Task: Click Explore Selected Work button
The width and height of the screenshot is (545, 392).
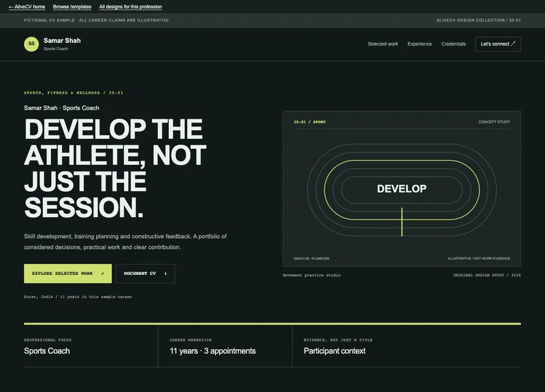Action: pyautogui.click(x=67, y=274)
